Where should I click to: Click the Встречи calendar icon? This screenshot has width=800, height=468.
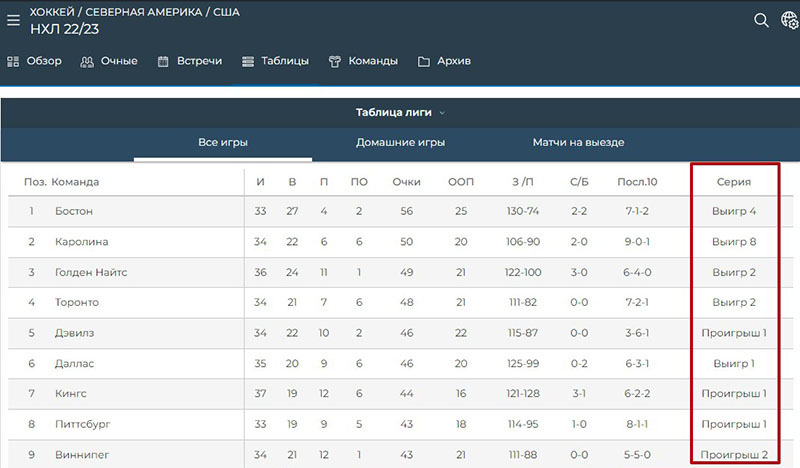point(162,61)
